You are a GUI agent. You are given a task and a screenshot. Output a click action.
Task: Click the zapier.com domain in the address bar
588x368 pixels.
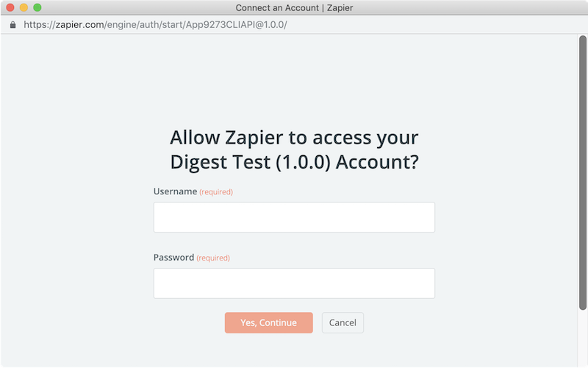[80, 25]
